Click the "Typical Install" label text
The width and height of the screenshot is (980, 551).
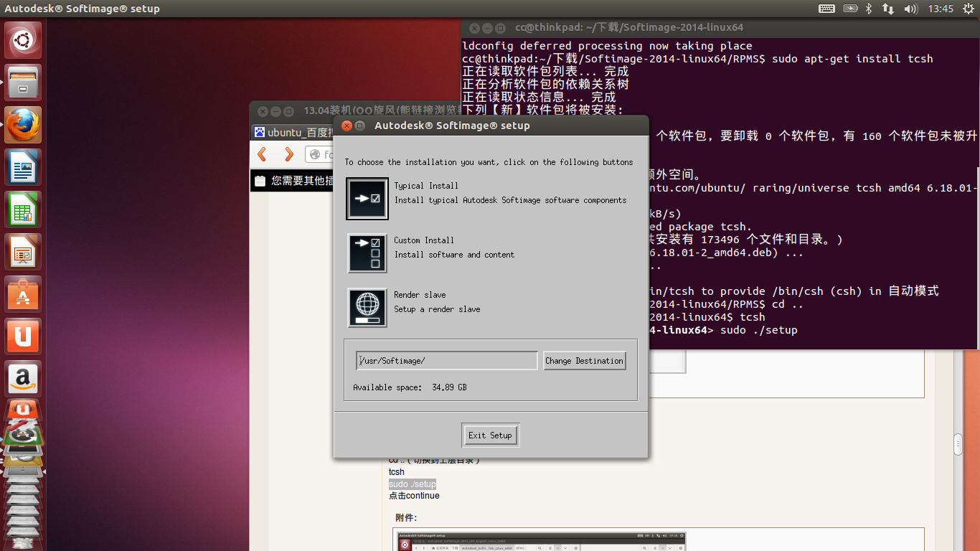click(426, 186)
